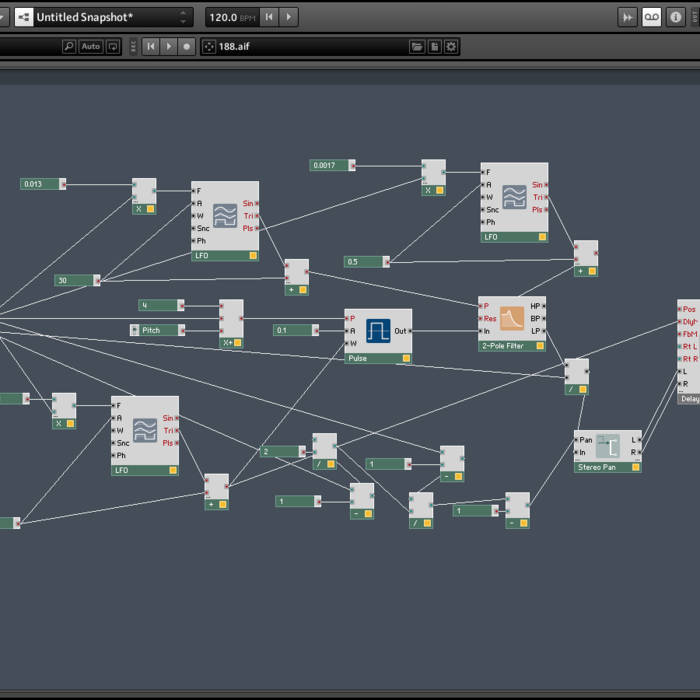Click the Stereo Pan module icon
The height and width of the screenshot is (700, 700).
(x=608, y=446)
